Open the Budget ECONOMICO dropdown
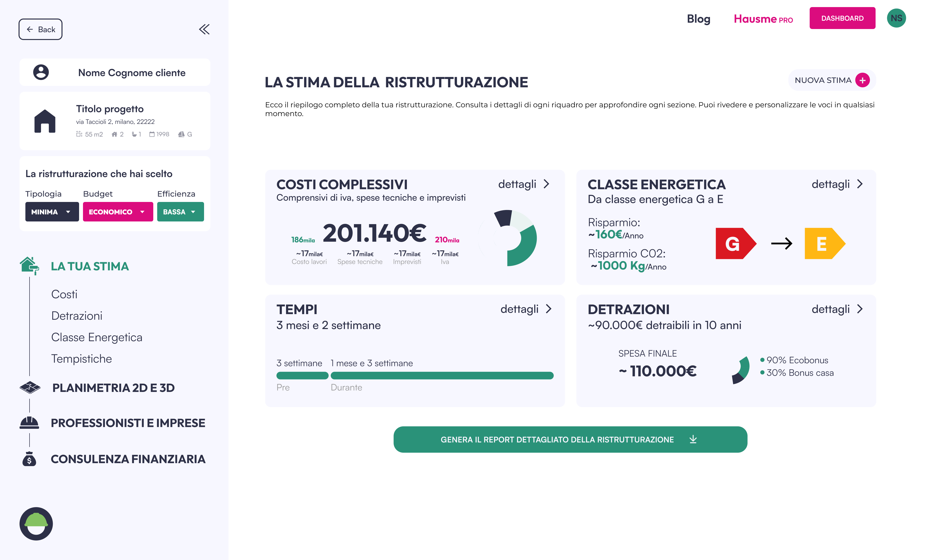Screen dimensions: 938x560 pyautogui.click(x=118, y=212)
